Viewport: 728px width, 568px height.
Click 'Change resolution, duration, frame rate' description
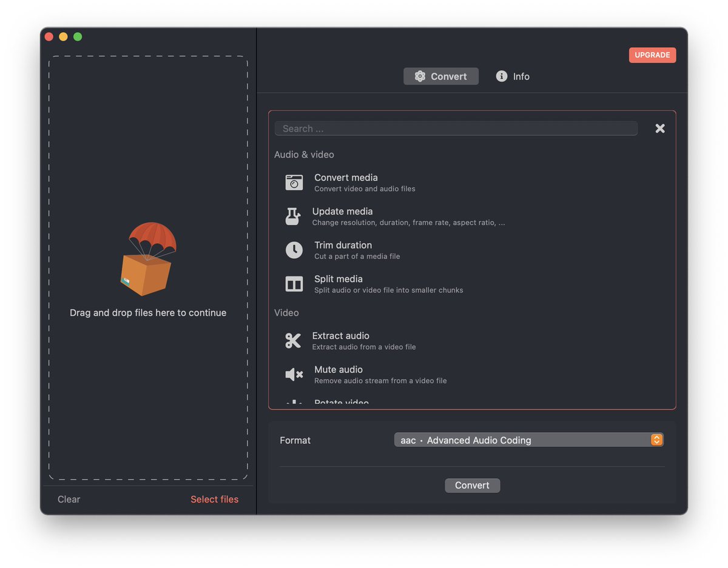[408, 223]
